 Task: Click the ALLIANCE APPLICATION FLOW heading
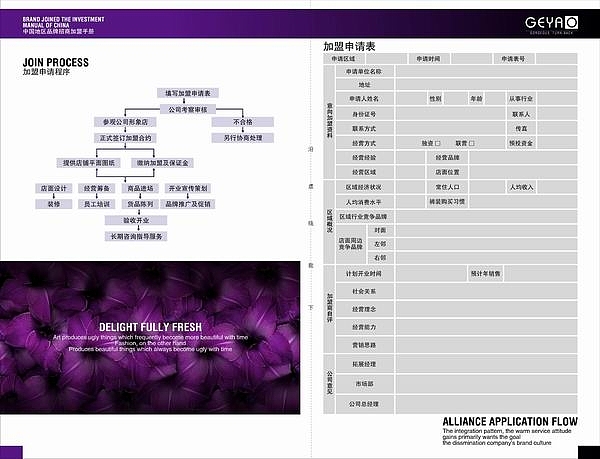[510, 422]
